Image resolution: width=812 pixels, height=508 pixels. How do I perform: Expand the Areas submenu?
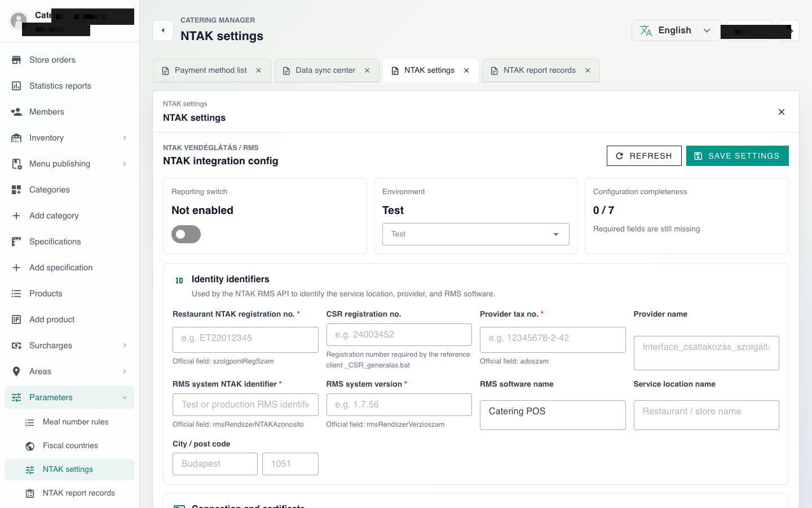125,371
